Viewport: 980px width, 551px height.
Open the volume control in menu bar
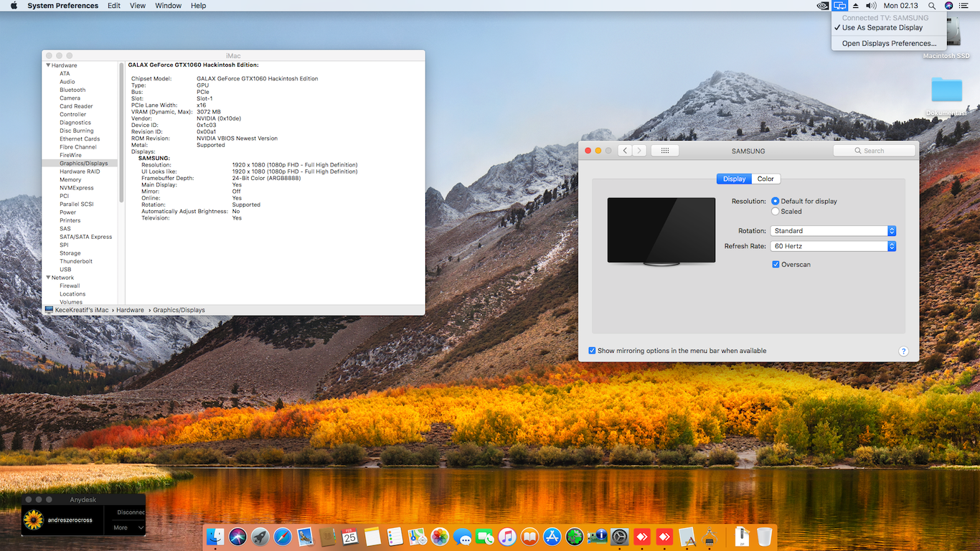pyautogui.click(x=870, y=6)
